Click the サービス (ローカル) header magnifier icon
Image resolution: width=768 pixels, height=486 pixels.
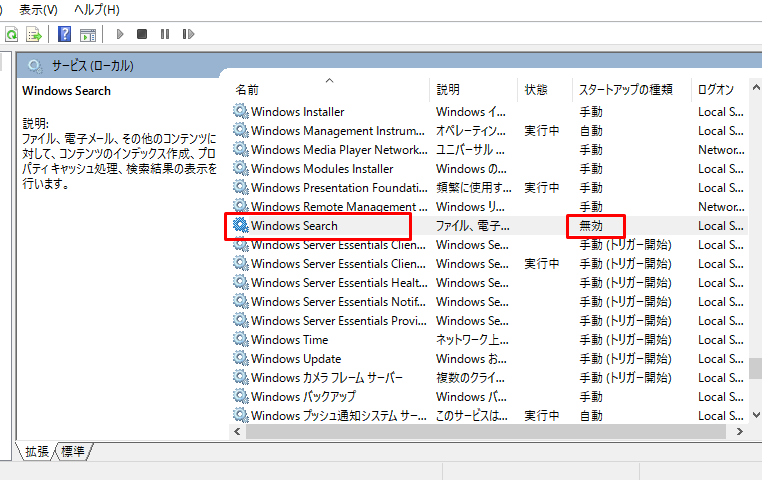pos(35,66)
